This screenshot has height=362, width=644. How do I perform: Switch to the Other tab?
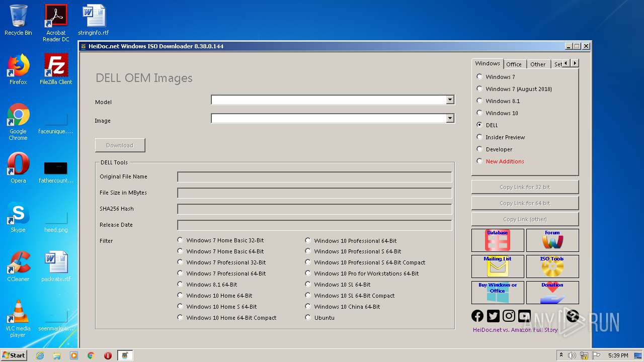click(538, 64)
